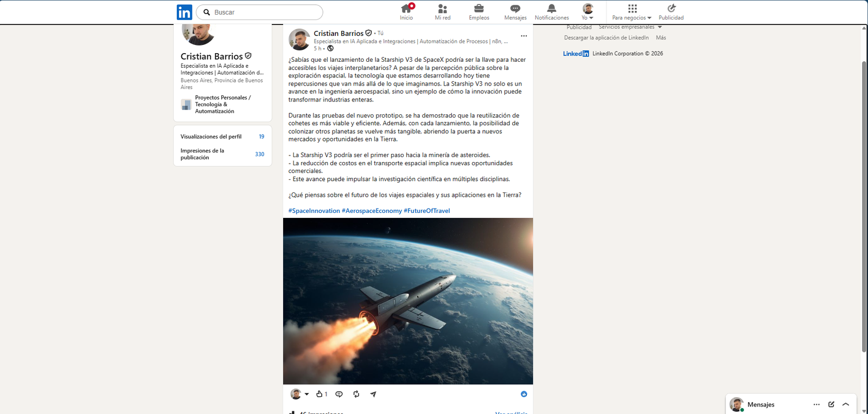The image size is (868, 414).
Task: Open the LinkedIn home logo
Action: click(184, 12)
